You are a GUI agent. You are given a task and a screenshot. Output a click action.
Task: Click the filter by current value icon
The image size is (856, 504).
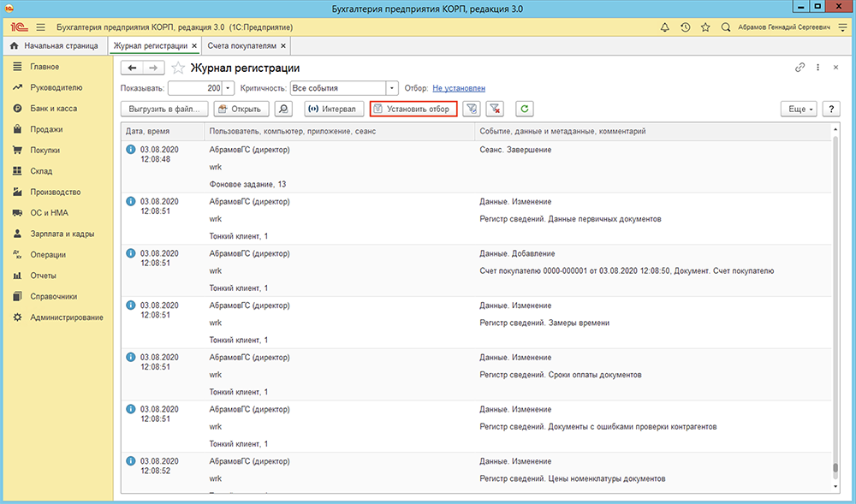(x=471, y=109)
